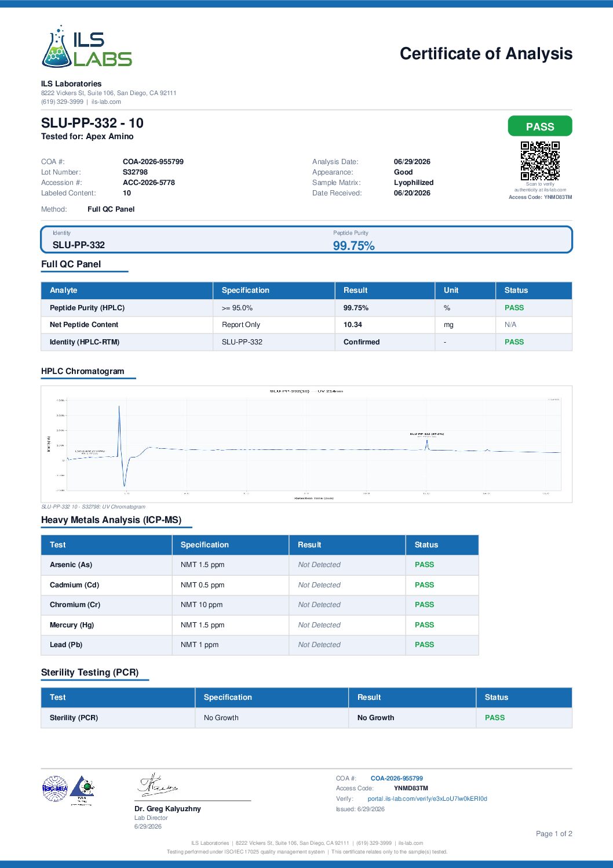Click the address 8222 Vickers St line
The height and width of the screenshot is (868, 613).
point(109,93)
